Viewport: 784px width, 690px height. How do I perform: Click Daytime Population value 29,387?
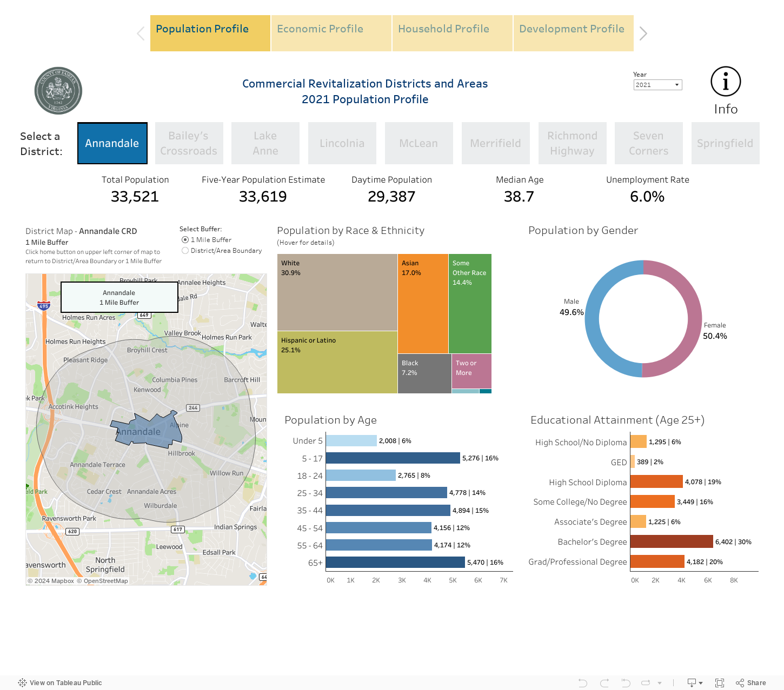[392, 197]
